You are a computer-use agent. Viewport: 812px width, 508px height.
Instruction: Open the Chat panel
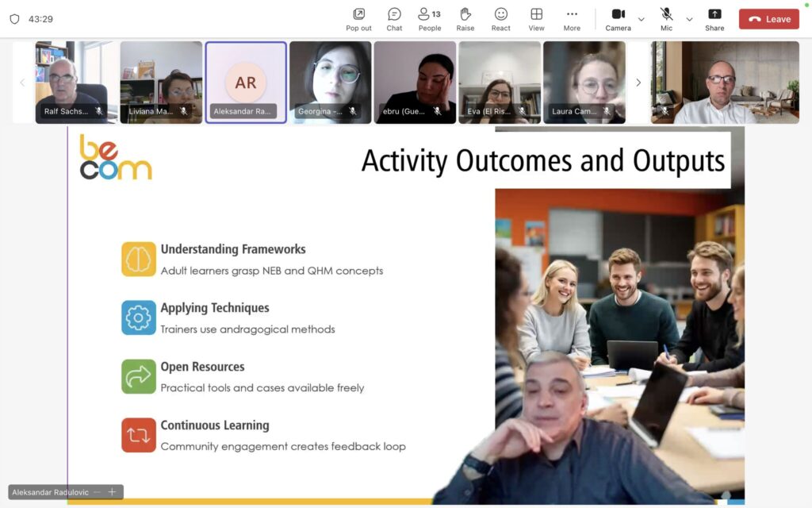pyautogui.click(x=394, y=19)
